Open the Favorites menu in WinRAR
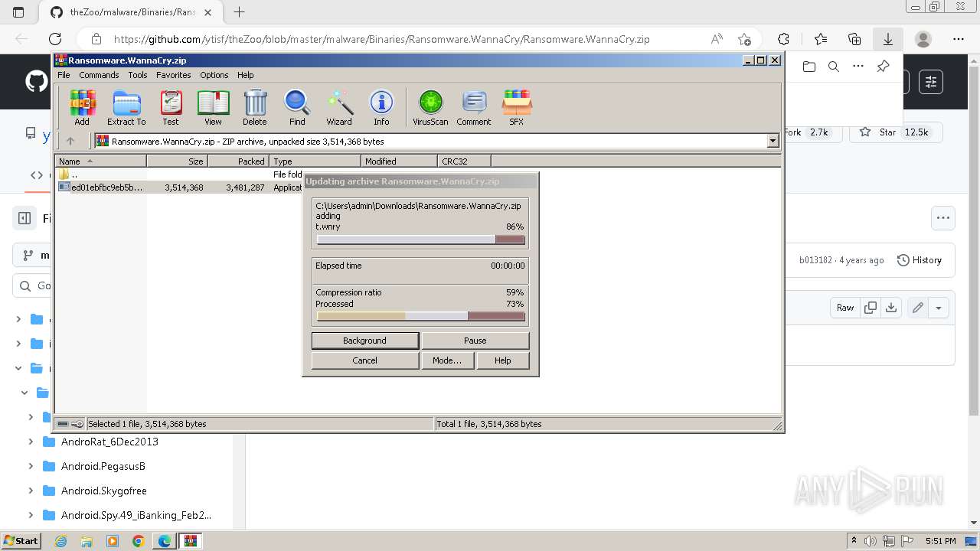980x551 pixels. point(174,75)
